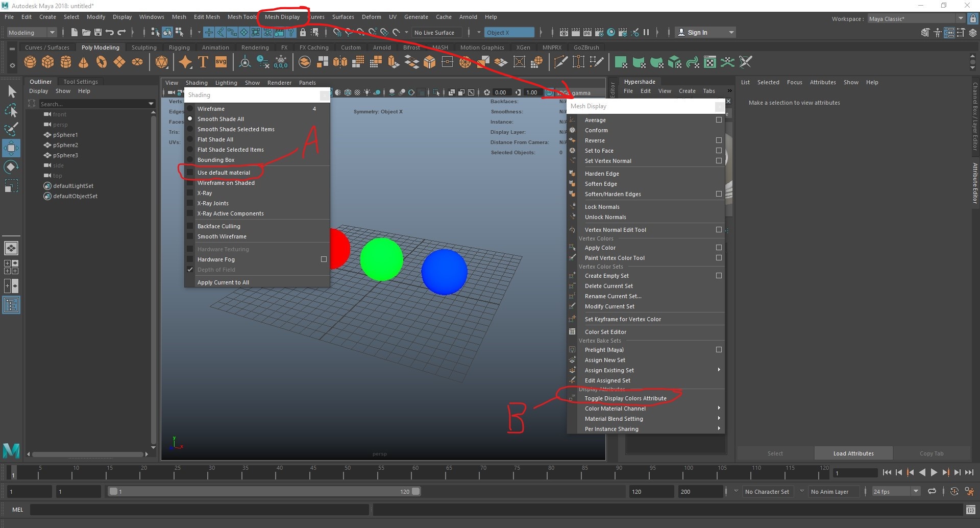
Task: Click the Type text tool shelf icon
Action: (203, 62)
